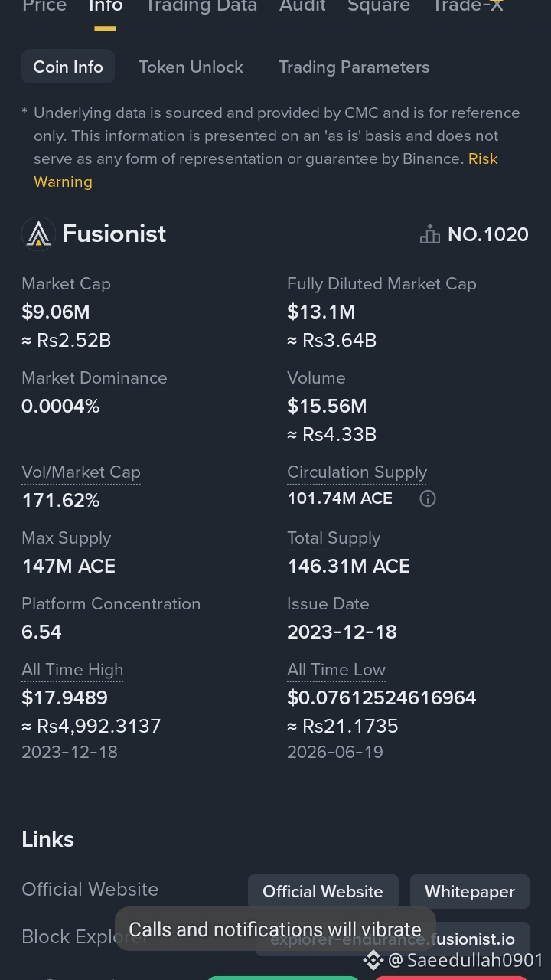Viewport: 551px width, 980px height.
Task: Switch to the Price tab
Action: (44, 6)
